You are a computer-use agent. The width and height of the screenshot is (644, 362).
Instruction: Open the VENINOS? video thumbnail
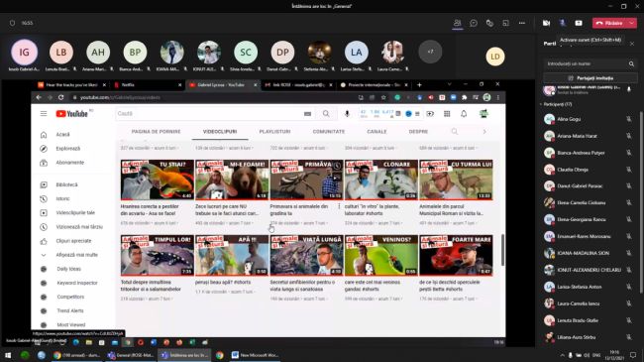coord(381,256)
